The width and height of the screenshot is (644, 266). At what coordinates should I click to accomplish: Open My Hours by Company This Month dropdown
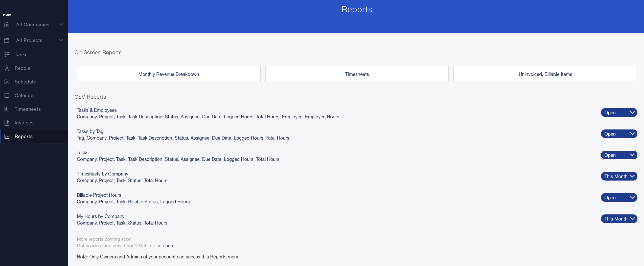619,219
